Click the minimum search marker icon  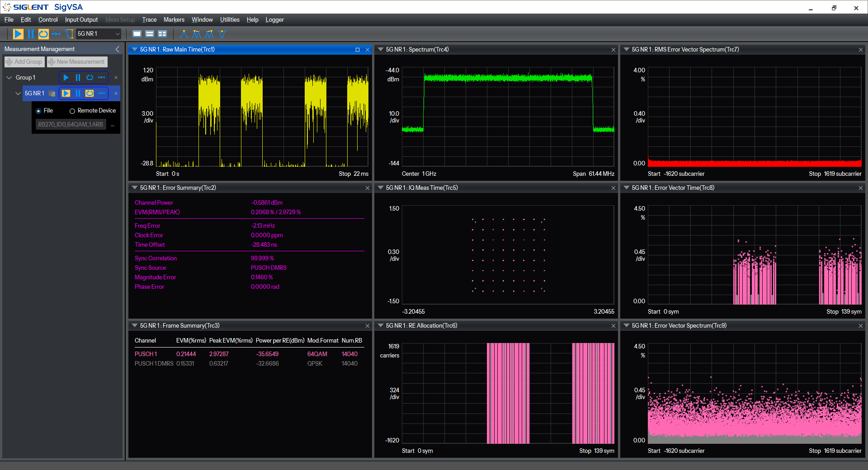click(x=222, y=34)
